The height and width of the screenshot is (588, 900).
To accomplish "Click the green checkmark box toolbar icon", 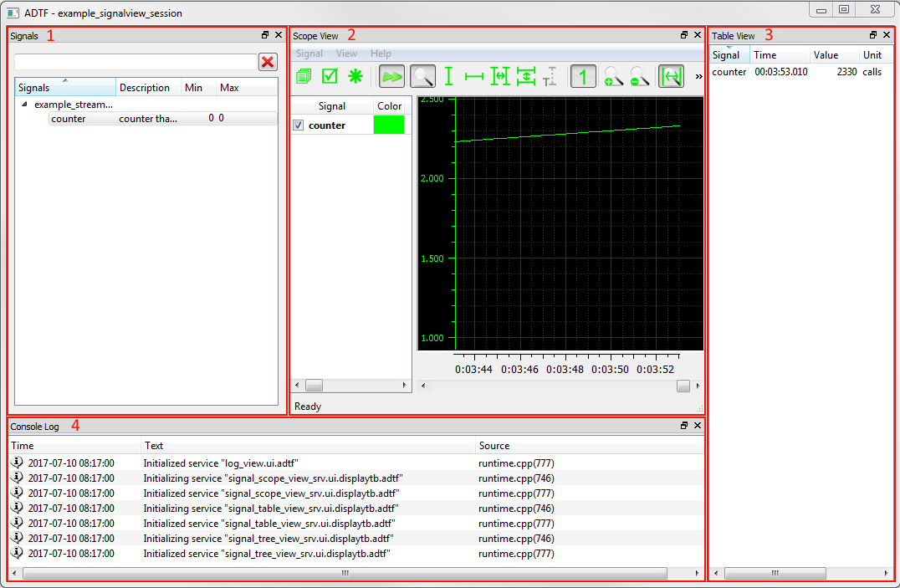I will click(330, 76).
